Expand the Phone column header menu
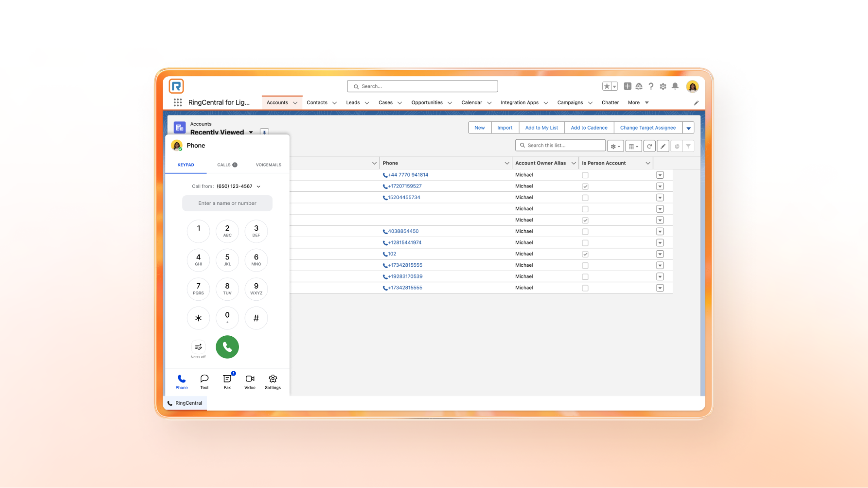 coord(506,163)
